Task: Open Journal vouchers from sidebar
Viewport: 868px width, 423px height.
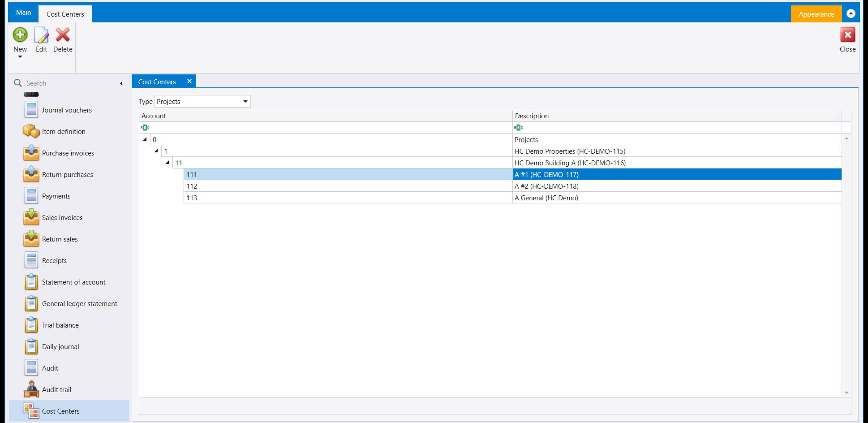Action: coord(67,110)
